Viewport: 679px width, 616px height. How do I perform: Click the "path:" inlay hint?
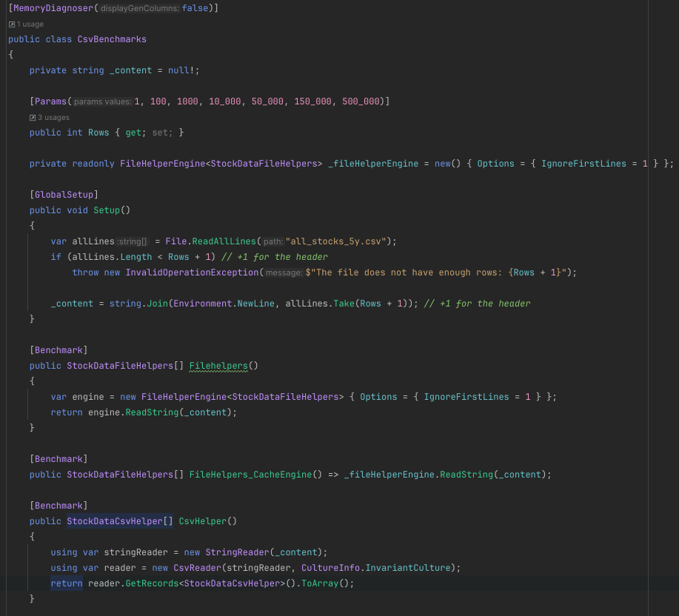click(273, 241)
